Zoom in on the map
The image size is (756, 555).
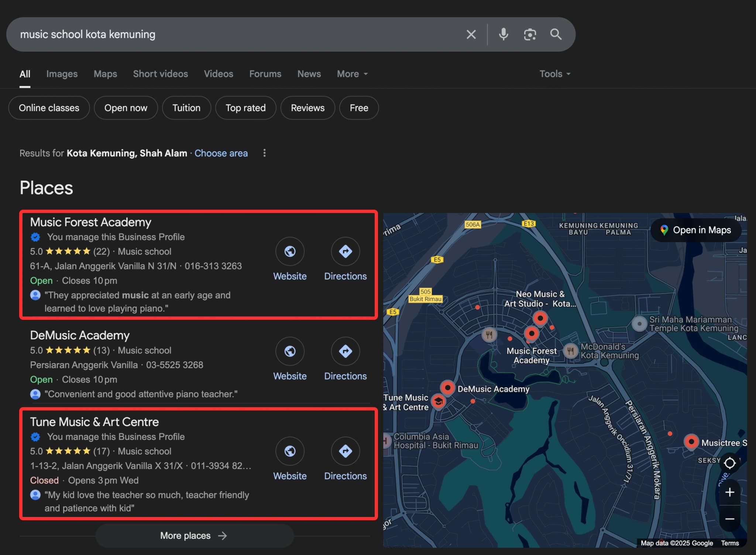tap(729, 492)
